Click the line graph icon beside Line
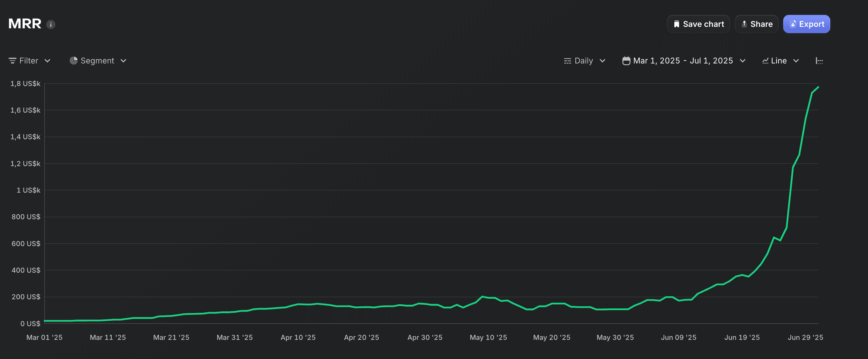 (x=765, y=61)
